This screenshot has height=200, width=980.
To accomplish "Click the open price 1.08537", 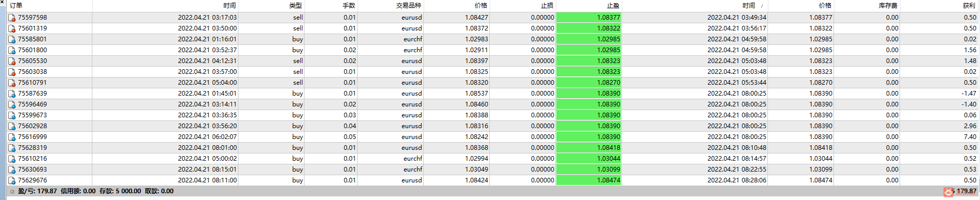I will click(476, 94).
